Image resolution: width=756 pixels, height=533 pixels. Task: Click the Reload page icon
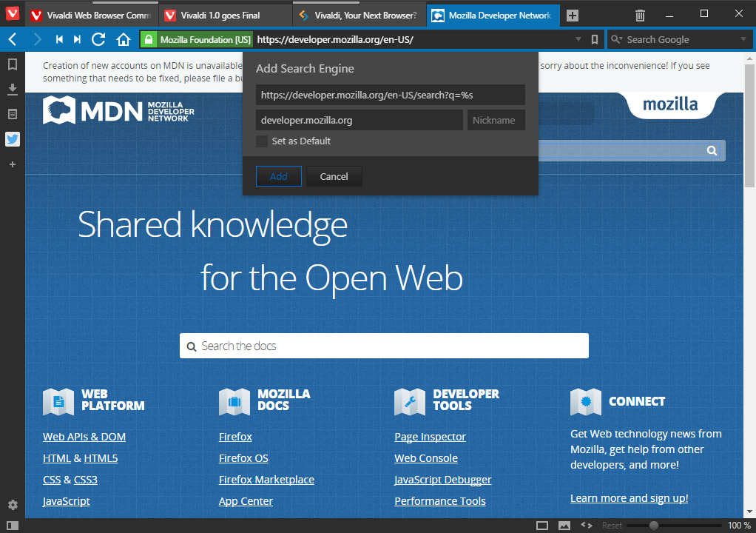point(98,39)
